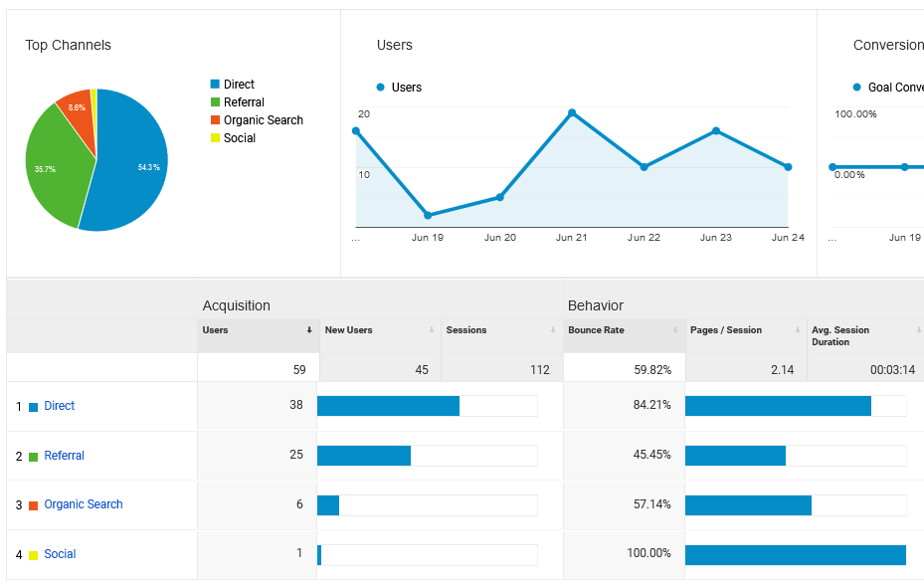This screenshot has height=587, width=924.
Task: Select the orange Organic Search pie slice
Action: coord(76,105)
